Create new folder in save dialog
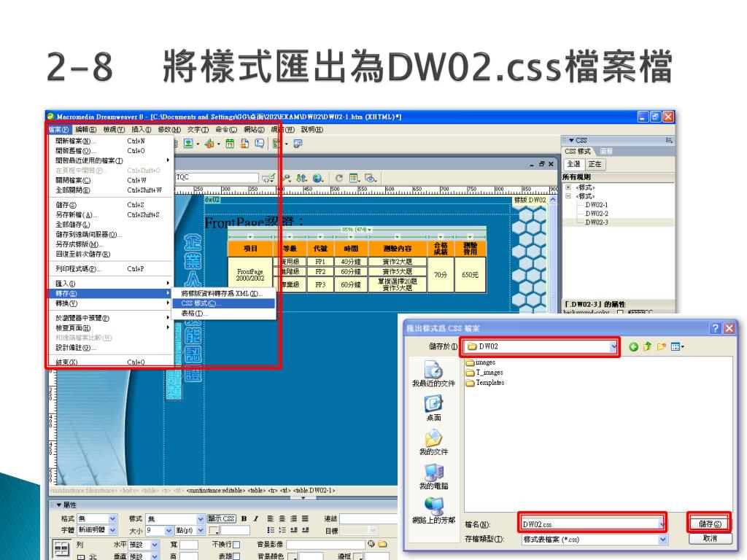 click(661, 346)
